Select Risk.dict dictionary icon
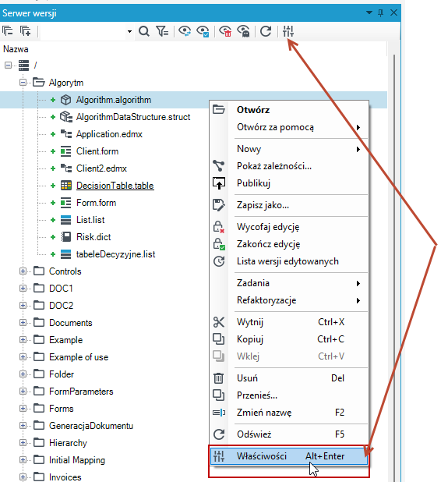Viewport: 448px width, 482px height. 65,237
